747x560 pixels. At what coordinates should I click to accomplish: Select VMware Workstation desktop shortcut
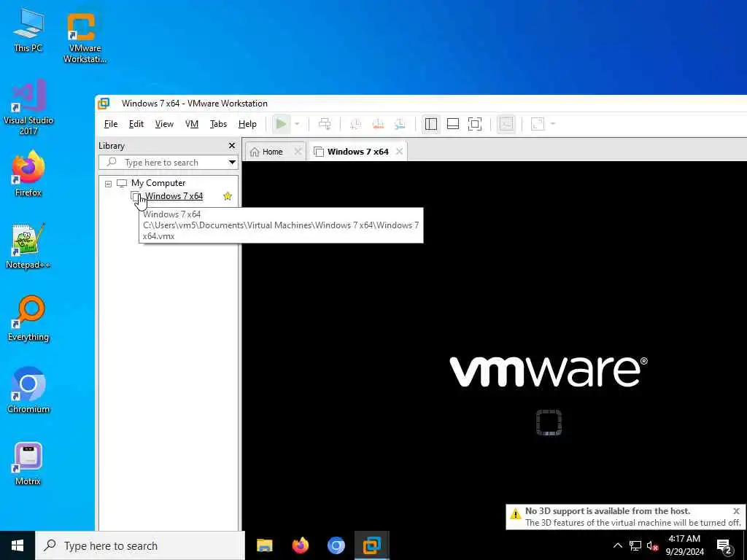pos(85,37)
